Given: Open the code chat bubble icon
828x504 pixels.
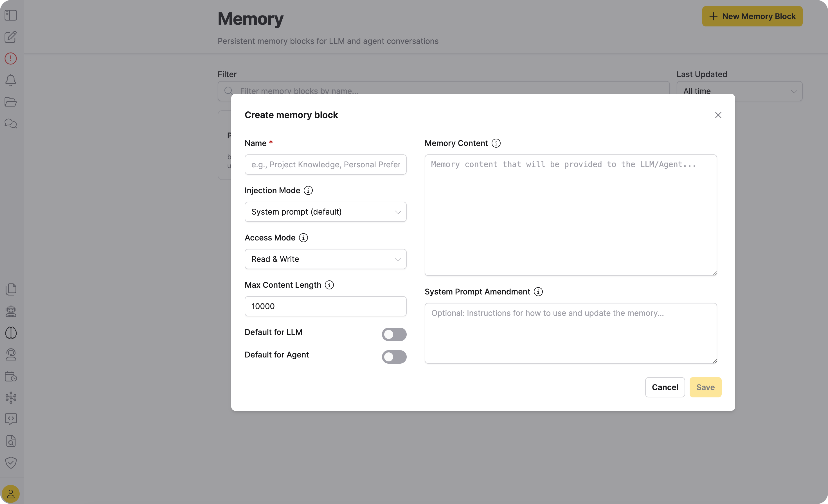Looking at the screenshot, I should [11, 419].
